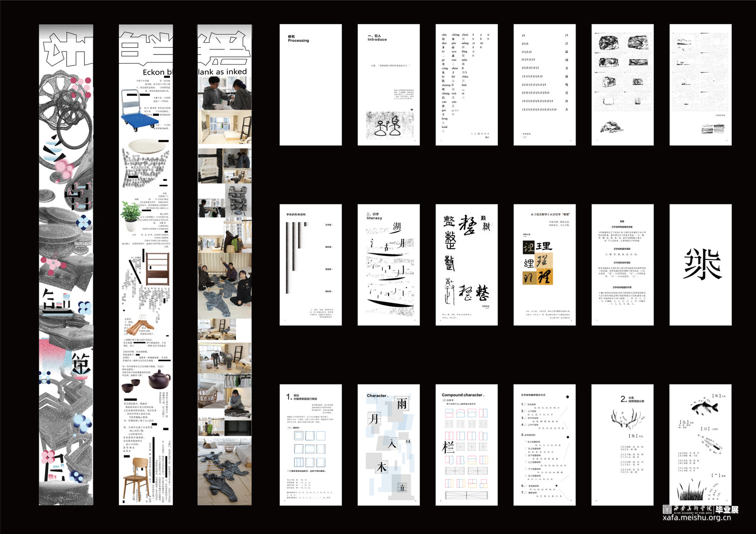Click the white ceramic plate image
Viewport: 756px width, 534px height.
pyautogui.click(x=145, y=147)
